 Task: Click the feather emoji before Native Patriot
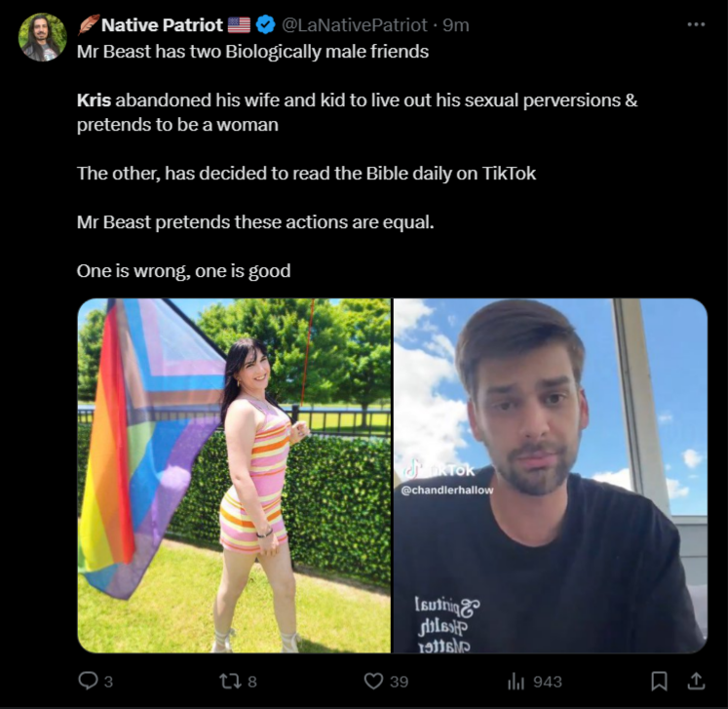click(x=89, y=24)
